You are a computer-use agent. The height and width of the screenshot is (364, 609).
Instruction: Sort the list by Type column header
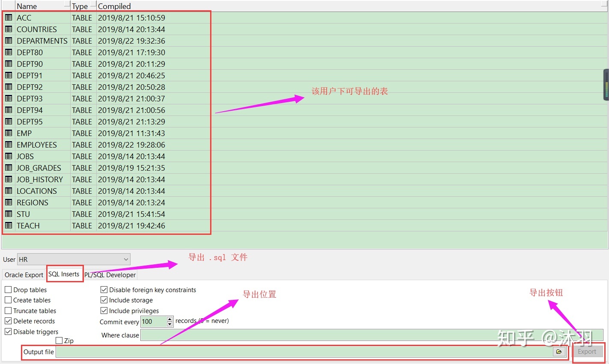[83, 6]
